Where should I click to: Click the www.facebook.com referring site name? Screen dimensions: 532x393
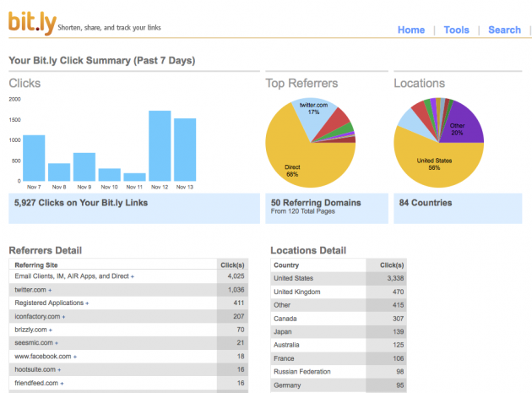43,357
